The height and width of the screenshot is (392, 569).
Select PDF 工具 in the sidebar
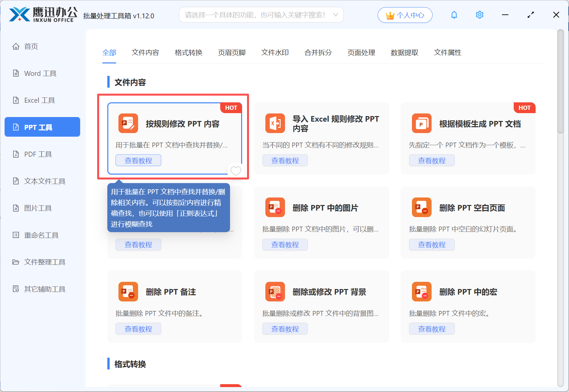tap(38, 154)
